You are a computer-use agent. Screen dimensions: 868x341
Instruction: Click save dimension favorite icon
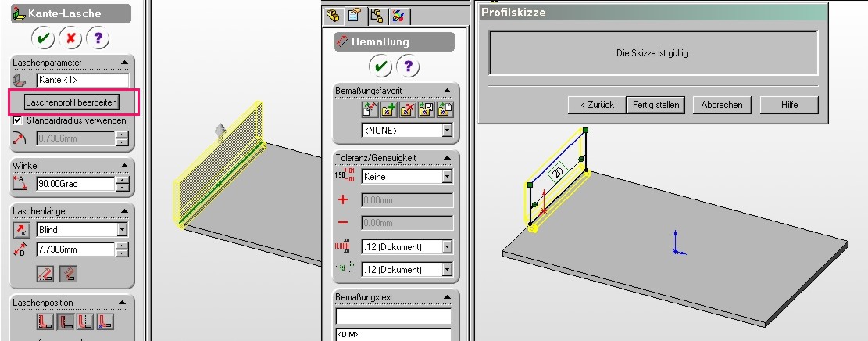[427, 109]
